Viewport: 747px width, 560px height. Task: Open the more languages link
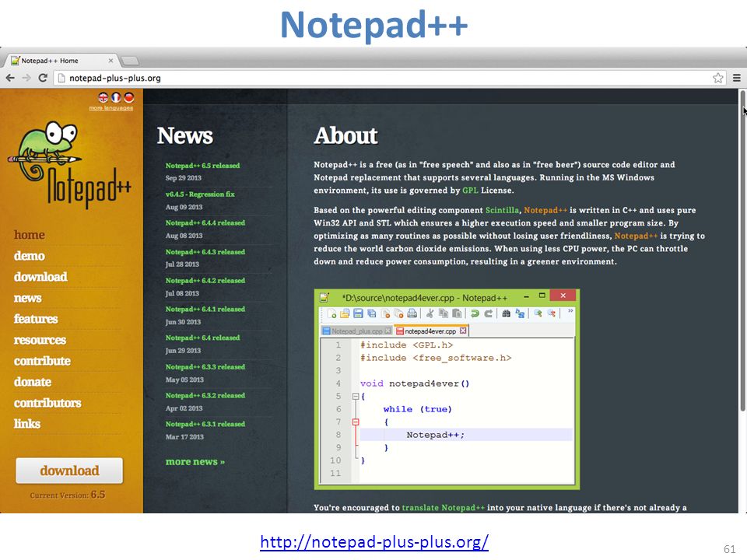point(111,108)
